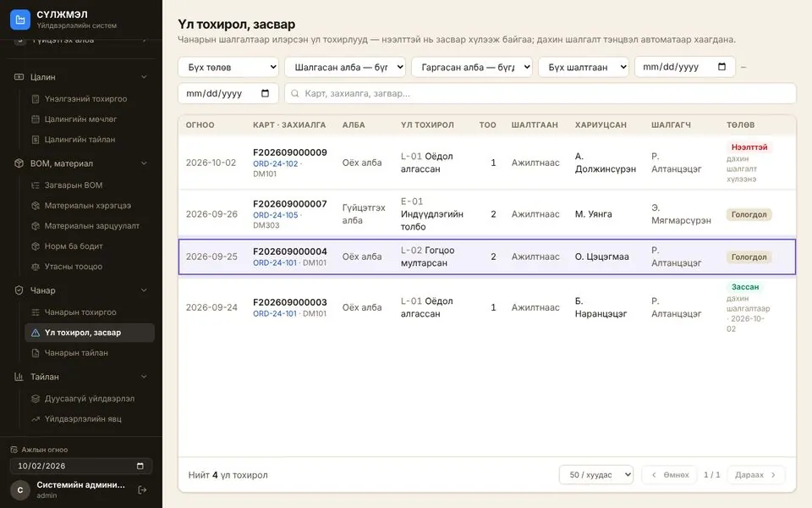Change the 50 / хуудас page size
The height and width of the screenshot is (508, 812).
(596, 475)
